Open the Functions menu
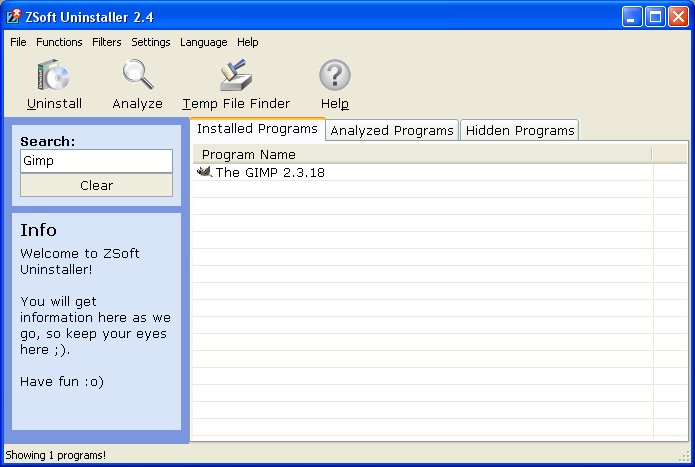This screenshot has height=467, width=695. tap(59, 42)
